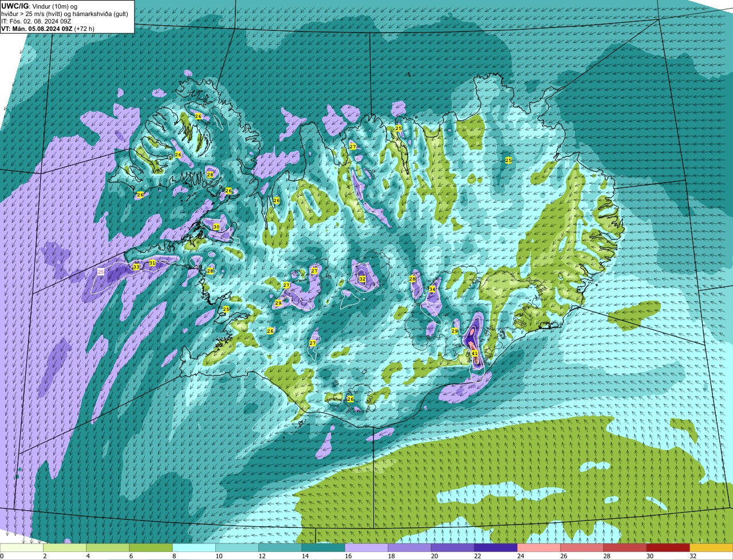Click the legend scale number 8
The height and width of the screenshot is (560, 733).
(x=174, y=556)
